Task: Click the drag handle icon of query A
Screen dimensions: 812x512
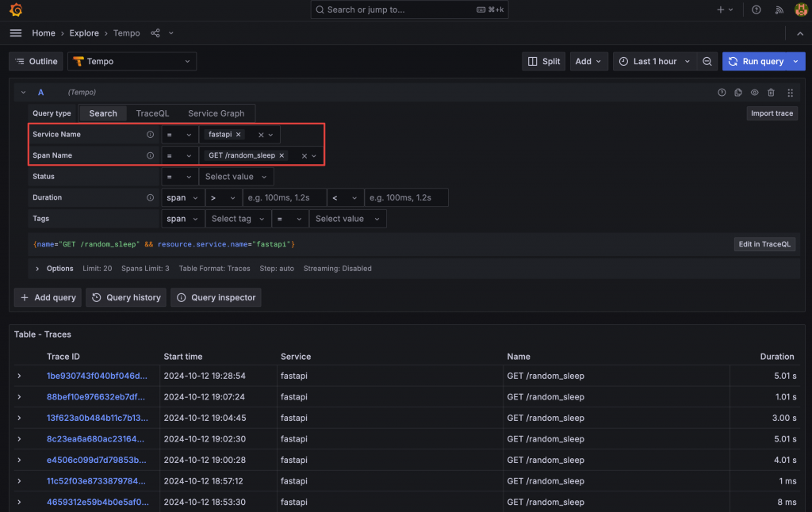Action: [x=790, y=93]
